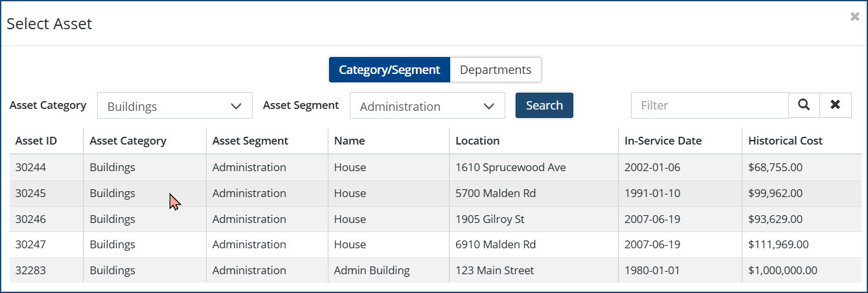868x293 pixels.
Task: Choose the 5700 Malden Rd asset
Action: (496, 193)
